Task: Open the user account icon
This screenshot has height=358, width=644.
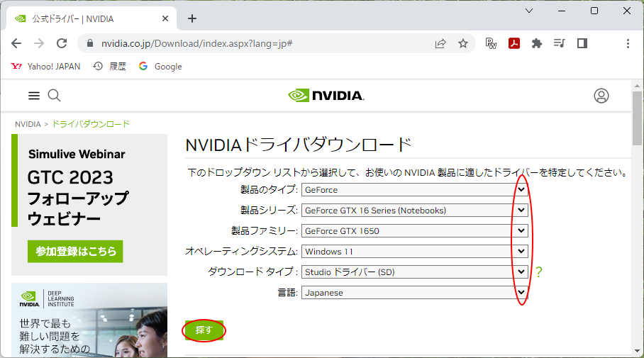Action: click(x=601, y=96)
